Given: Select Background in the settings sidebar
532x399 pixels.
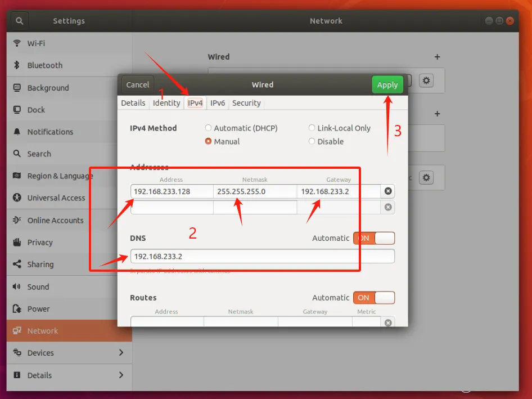Looking at the screenshot, I should point(69,88).
